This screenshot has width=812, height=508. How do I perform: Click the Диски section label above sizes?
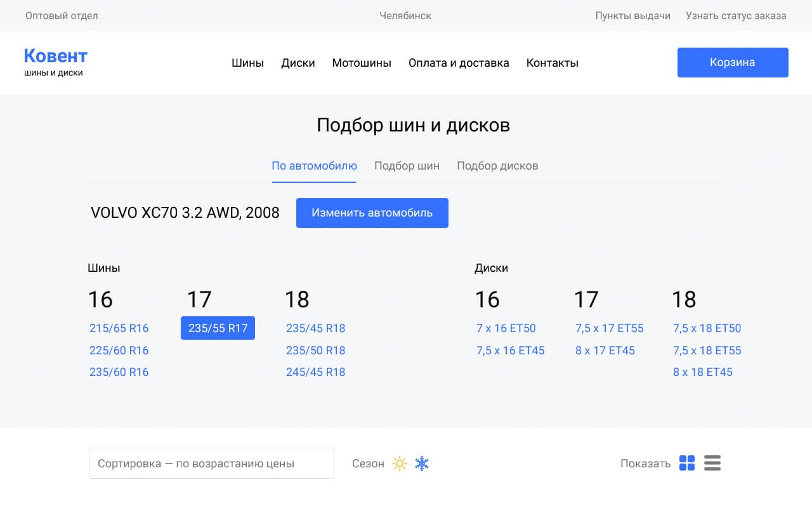(x=492, y=268)
